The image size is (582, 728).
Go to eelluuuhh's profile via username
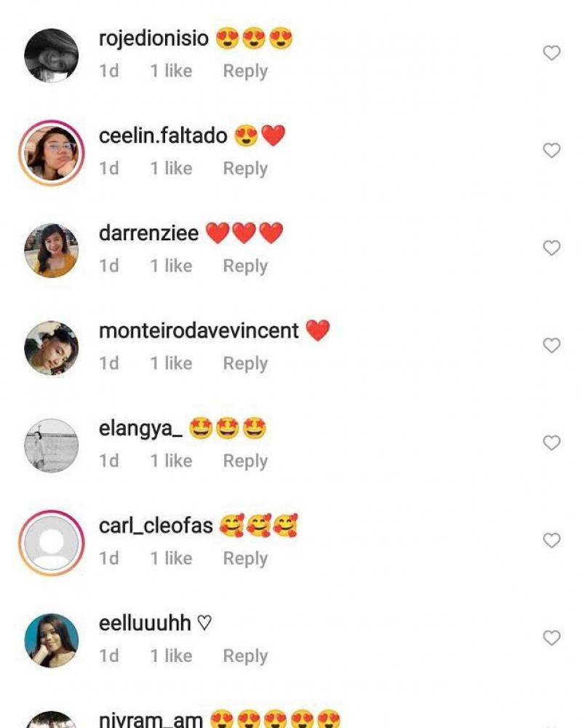pyautogui.click(x=145, y=623)
